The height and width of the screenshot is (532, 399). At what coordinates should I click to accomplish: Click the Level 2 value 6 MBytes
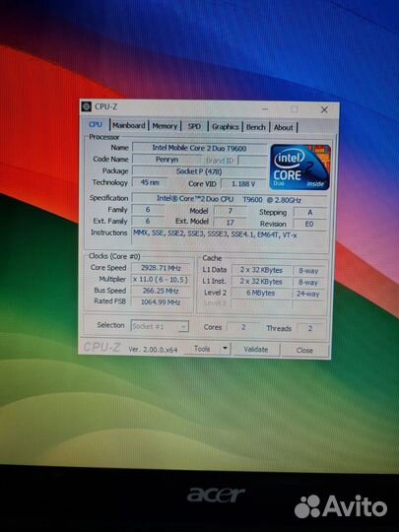pos(260,293)
